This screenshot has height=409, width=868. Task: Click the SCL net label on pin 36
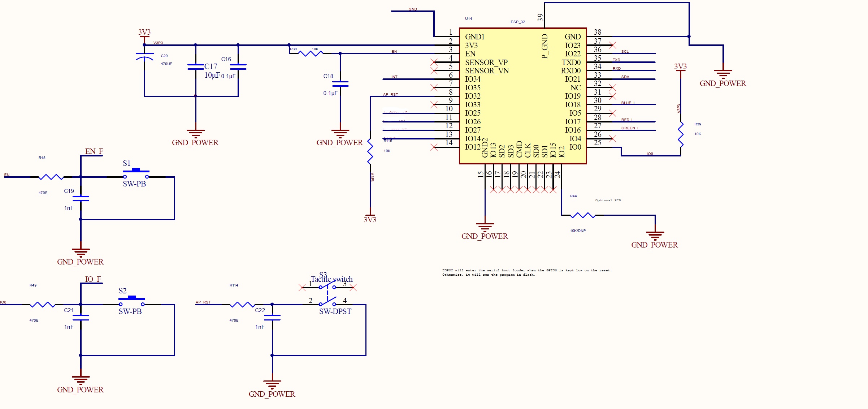click(625, 52)
